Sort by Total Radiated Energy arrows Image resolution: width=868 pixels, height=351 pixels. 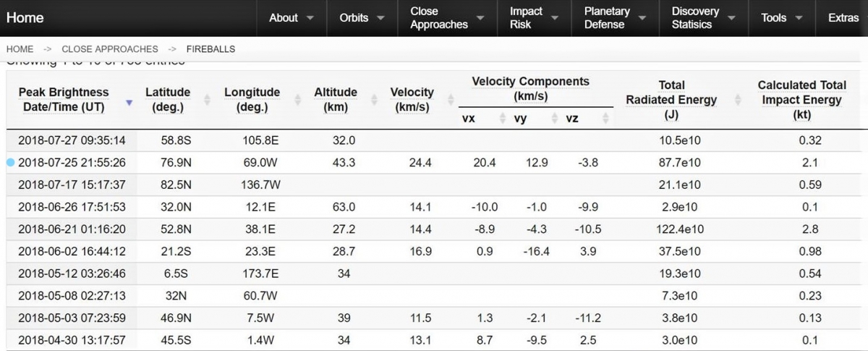[738, 101]
